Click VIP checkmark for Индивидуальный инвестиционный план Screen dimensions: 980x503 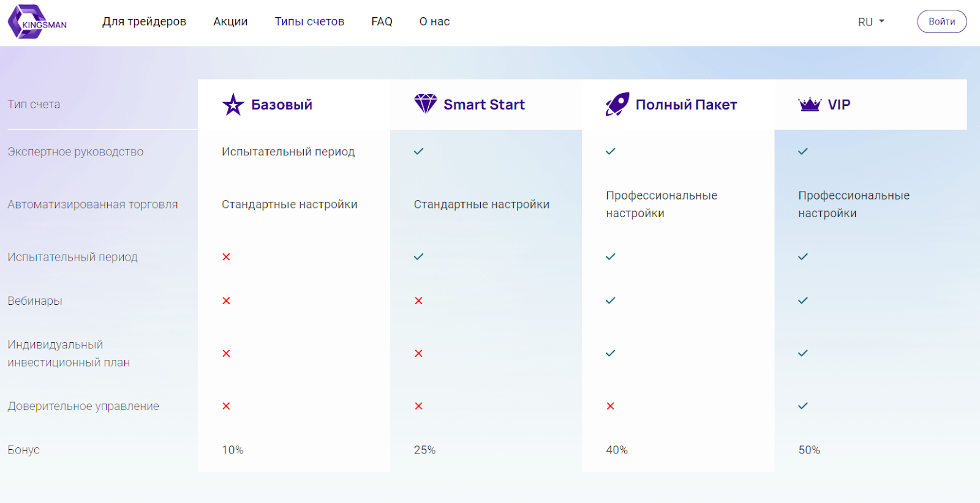click(803, 353)
